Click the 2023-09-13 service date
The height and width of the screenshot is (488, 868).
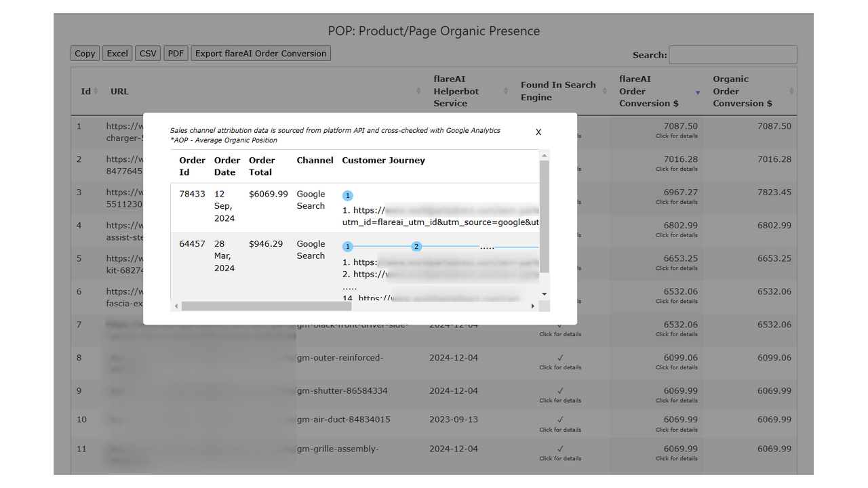pyautogui.click(x=454, y=420)
